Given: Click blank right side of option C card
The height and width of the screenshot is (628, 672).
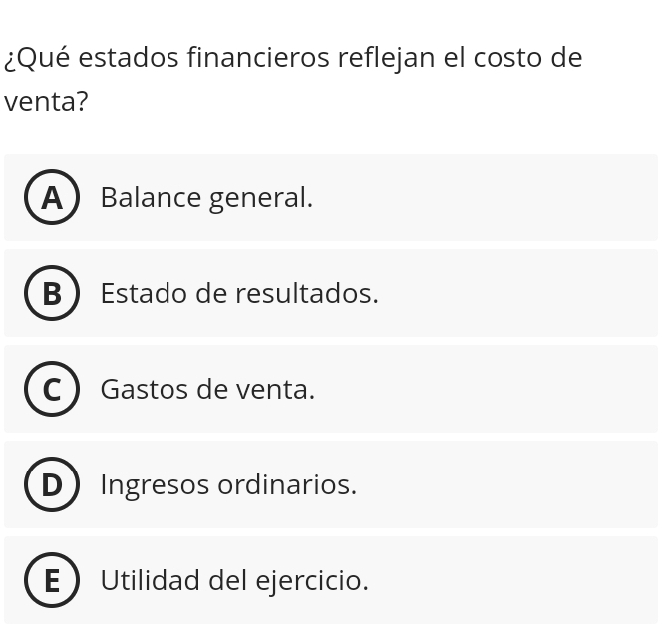Looking at the screenshot, I should tap(518, 390).
